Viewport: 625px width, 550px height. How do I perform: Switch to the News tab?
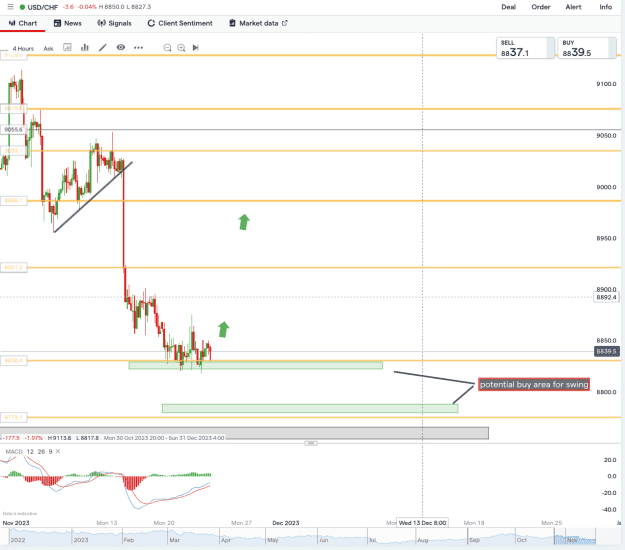67,23
